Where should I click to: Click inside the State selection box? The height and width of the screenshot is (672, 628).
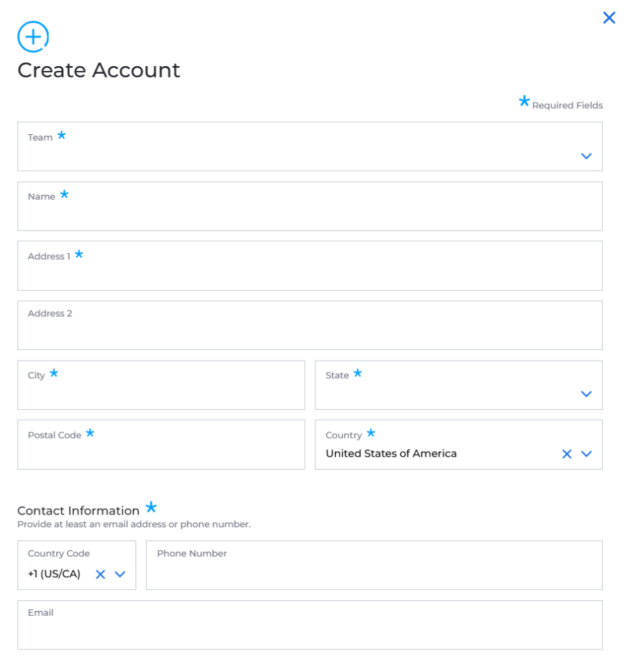pos(459,385)
